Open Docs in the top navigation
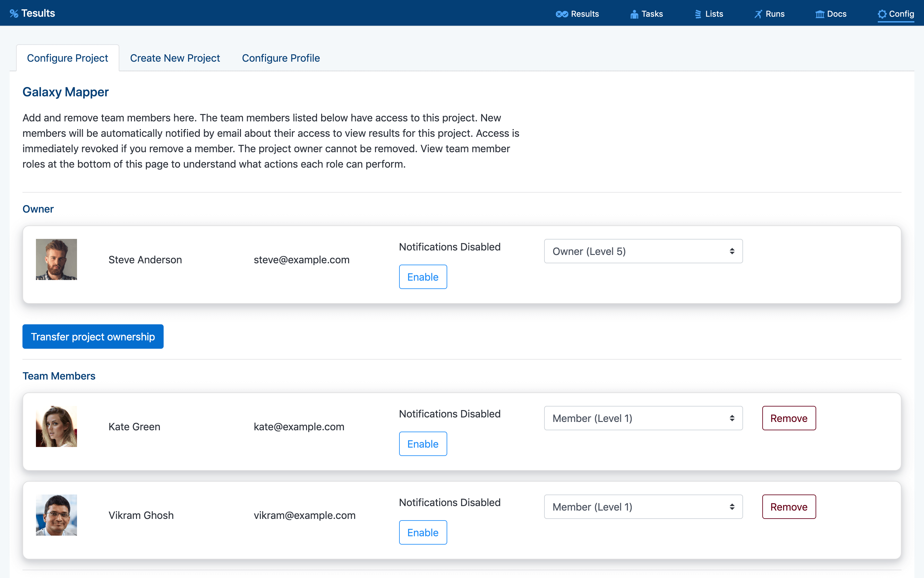Viewport: 924px width, 578px height. (836, 14)
